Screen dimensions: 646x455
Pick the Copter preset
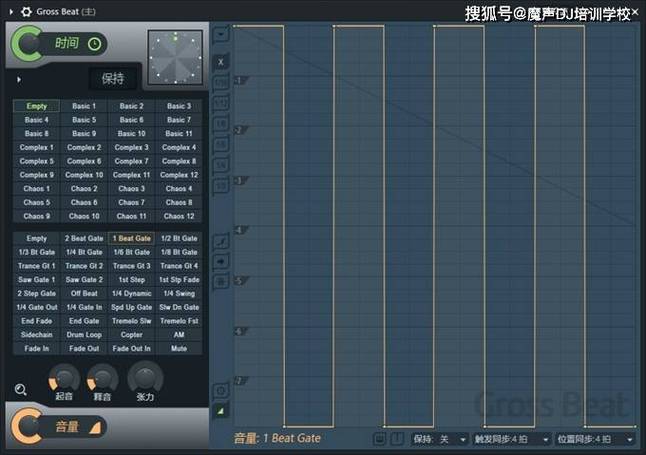(131, 335)
